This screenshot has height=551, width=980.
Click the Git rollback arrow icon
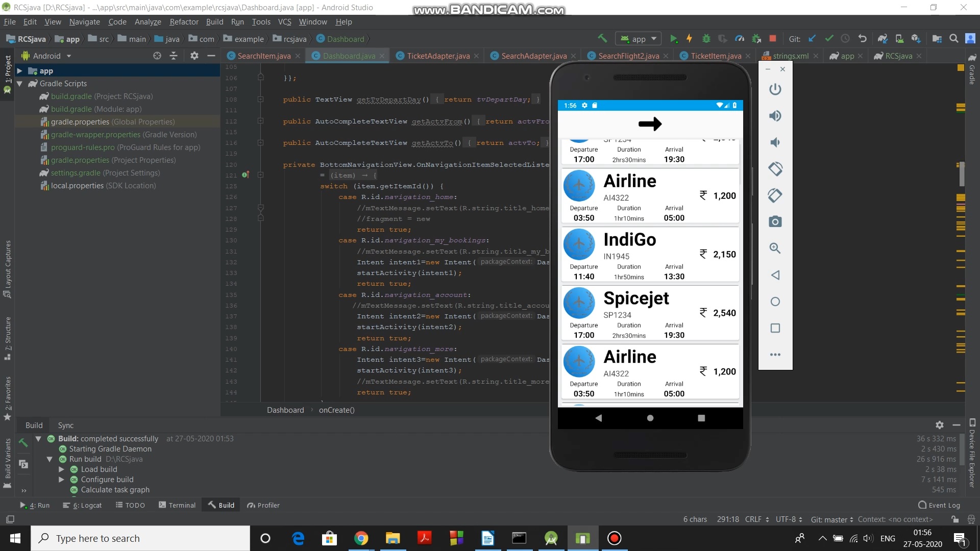[863, 39]
